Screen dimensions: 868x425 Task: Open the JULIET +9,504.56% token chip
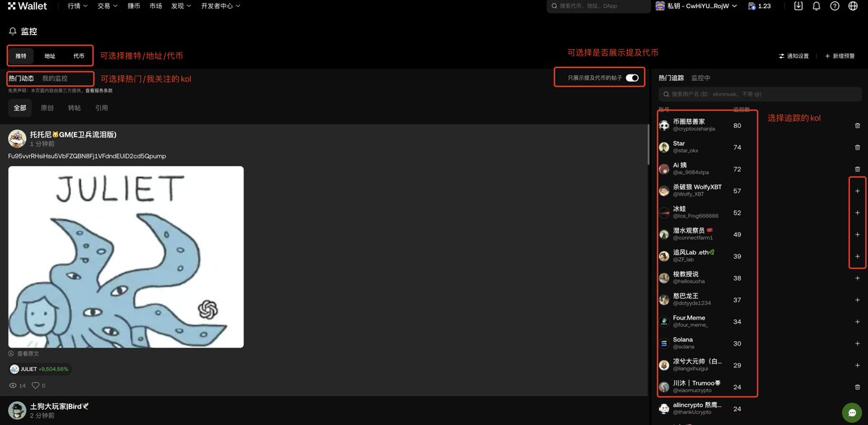[x=41, y=369]
